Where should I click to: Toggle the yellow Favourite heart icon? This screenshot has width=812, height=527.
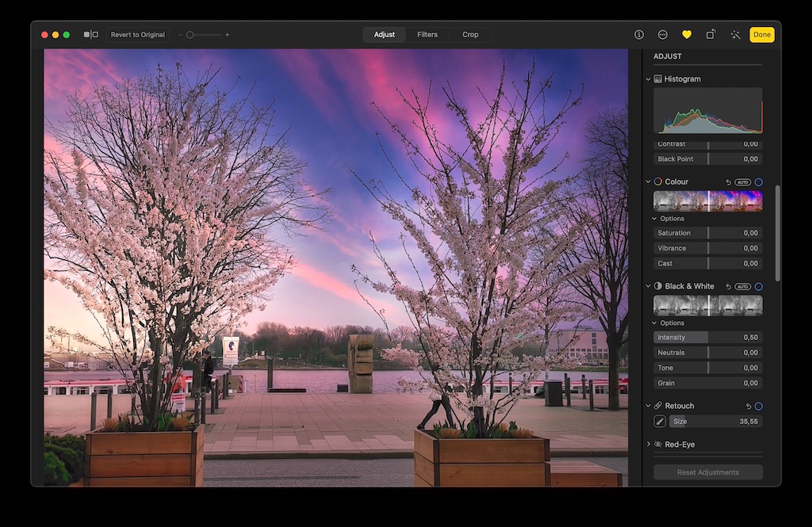pyautogui.click(x=687, y=35)
